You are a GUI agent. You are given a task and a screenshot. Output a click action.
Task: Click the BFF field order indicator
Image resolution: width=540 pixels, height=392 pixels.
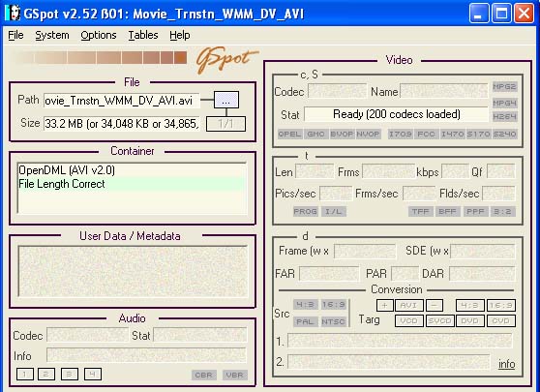point(448,211)
